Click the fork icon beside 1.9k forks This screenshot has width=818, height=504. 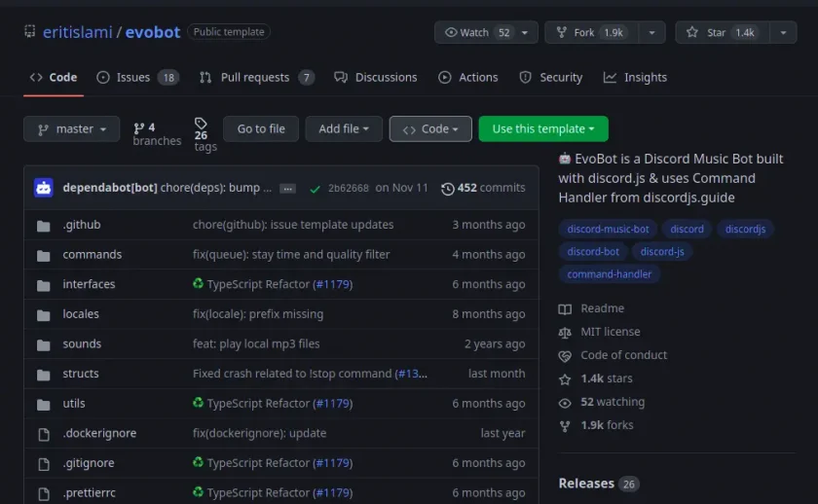565,426
